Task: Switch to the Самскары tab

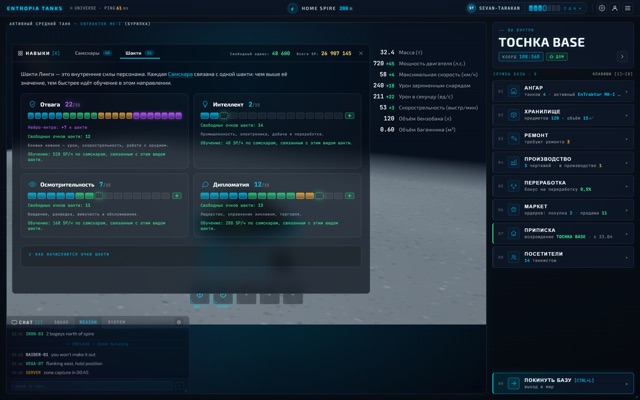Action: pyautogui.click(x=93, y=53)
